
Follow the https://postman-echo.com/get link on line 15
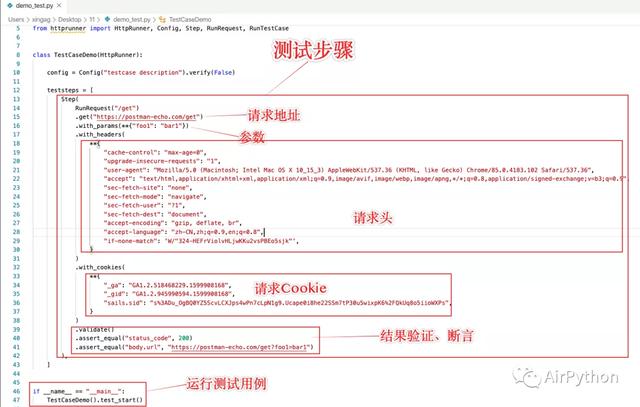[146, 117]
